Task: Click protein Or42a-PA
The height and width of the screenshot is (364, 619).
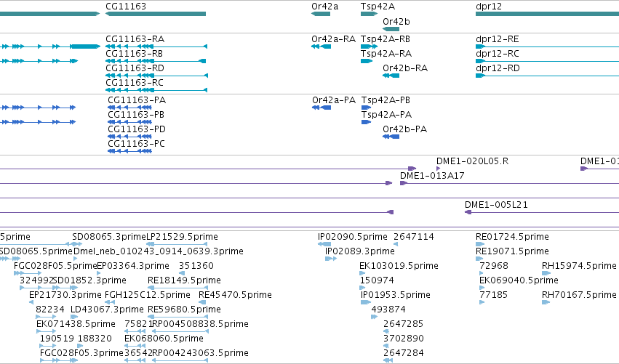Action: point(334,100)
